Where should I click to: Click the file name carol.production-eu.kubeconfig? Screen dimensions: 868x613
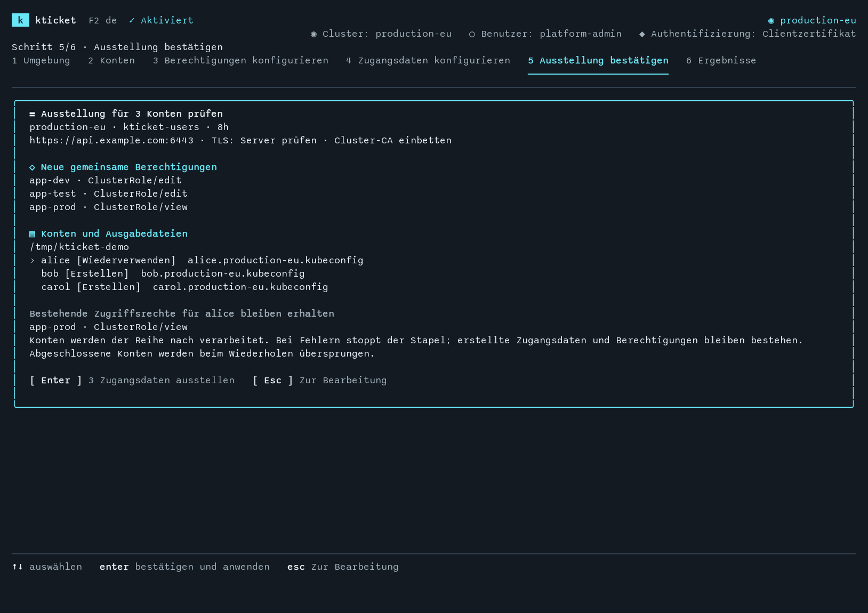click(240, 287)
